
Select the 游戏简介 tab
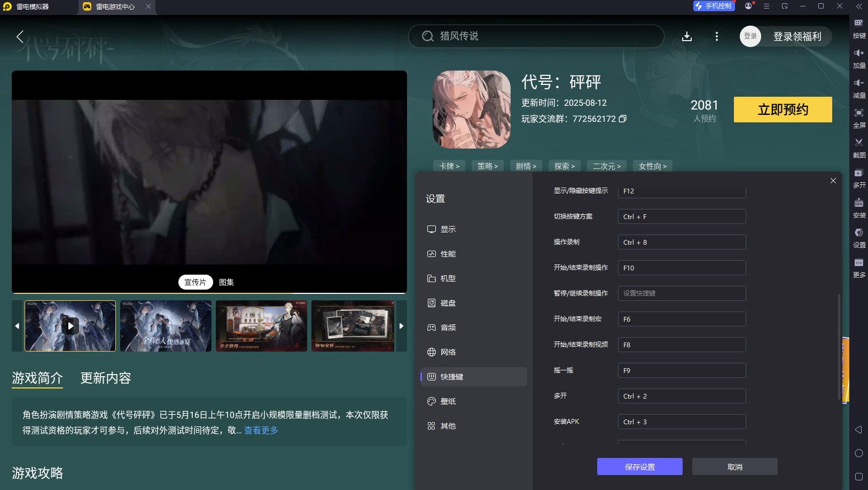pyautogui.click(x=37, y=378)
